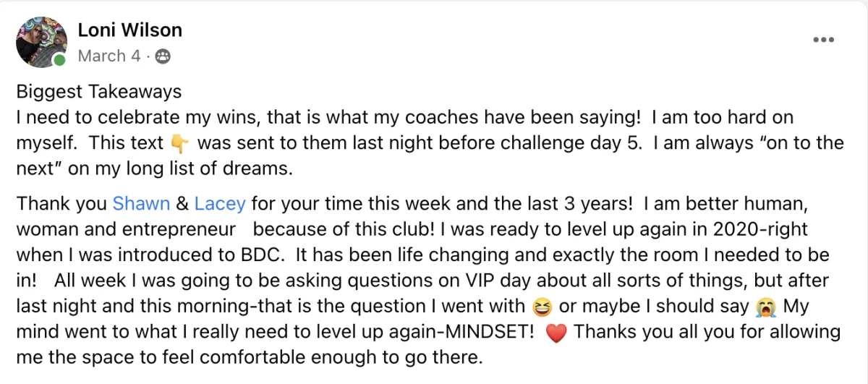Open Loni Wilson's profile picture
The image size is (868, 384).
(x=41, y=42)
